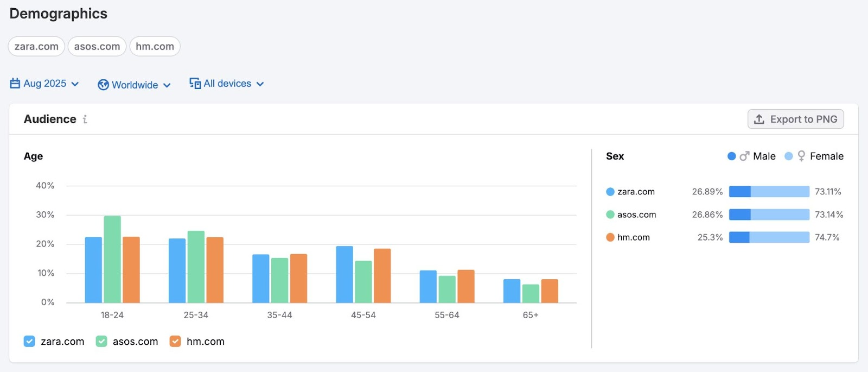Screen dimensions: 868x372
Task: Click the devices icon beside All devices
Action: click(x=195, y=84)
